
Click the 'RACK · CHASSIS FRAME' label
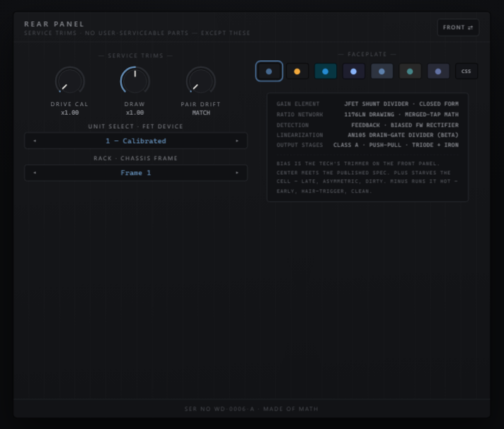pos(136,158)
